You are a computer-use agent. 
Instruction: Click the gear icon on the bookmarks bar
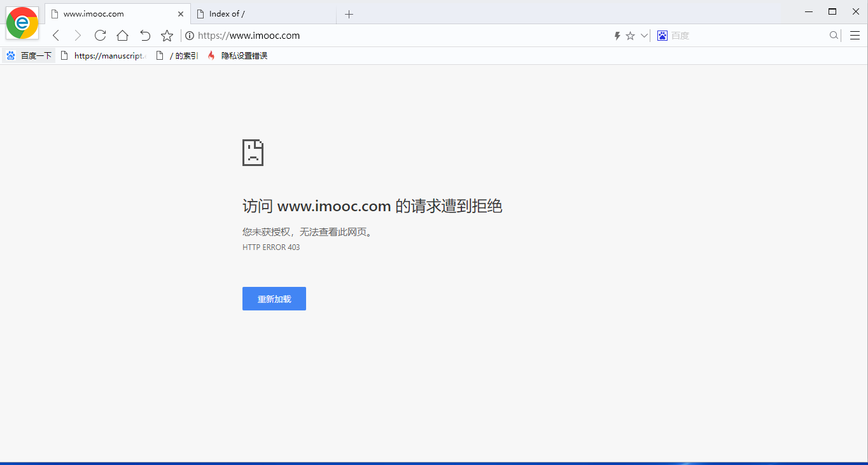[10, 55]
